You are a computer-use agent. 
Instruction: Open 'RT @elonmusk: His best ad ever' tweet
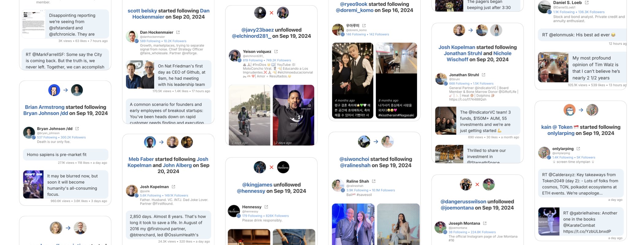coord(582,35)
